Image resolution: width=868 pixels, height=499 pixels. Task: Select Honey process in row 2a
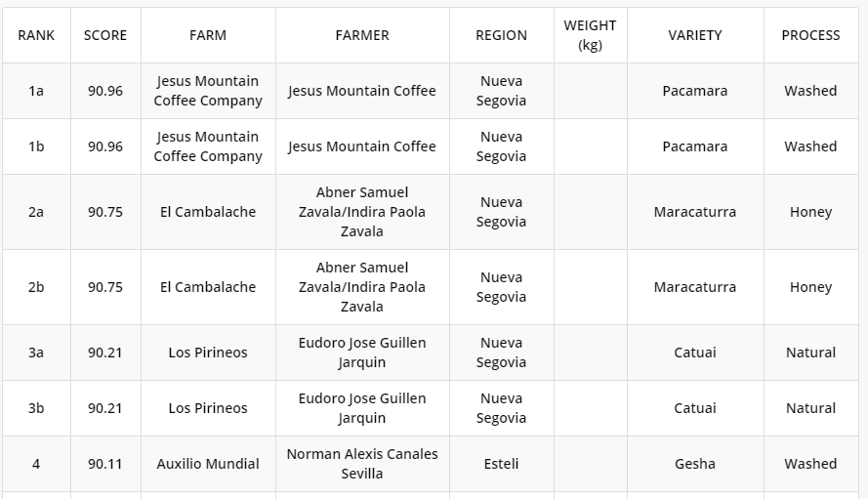[810, 212]
